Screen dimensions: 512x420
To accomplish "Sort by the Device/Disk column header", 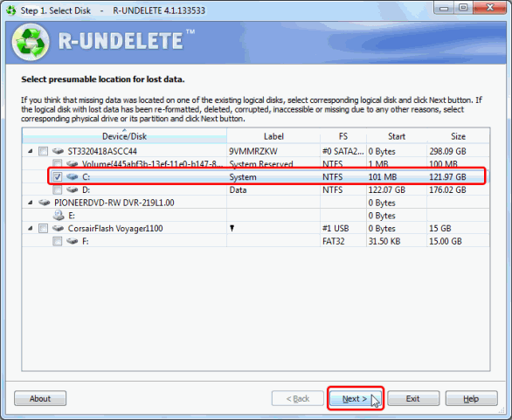I will [x=124, y=136].
